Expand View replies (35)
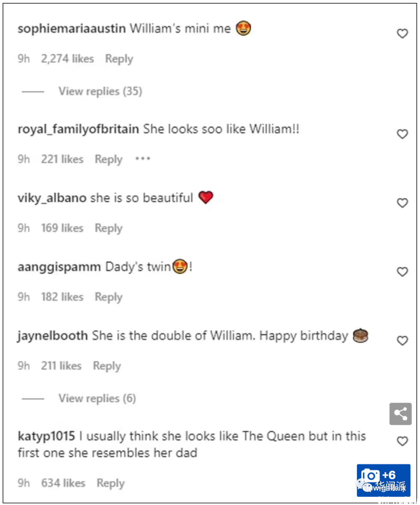The height and width of the screenshot is (505, 420). tap(100, 91)
